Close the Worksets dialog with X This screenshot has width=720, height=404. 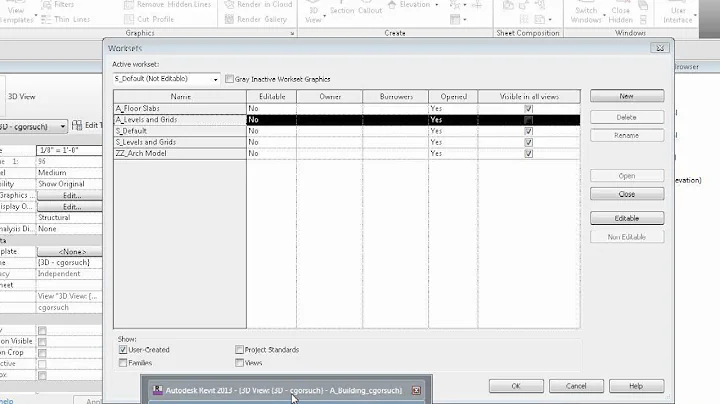(660, 48)
